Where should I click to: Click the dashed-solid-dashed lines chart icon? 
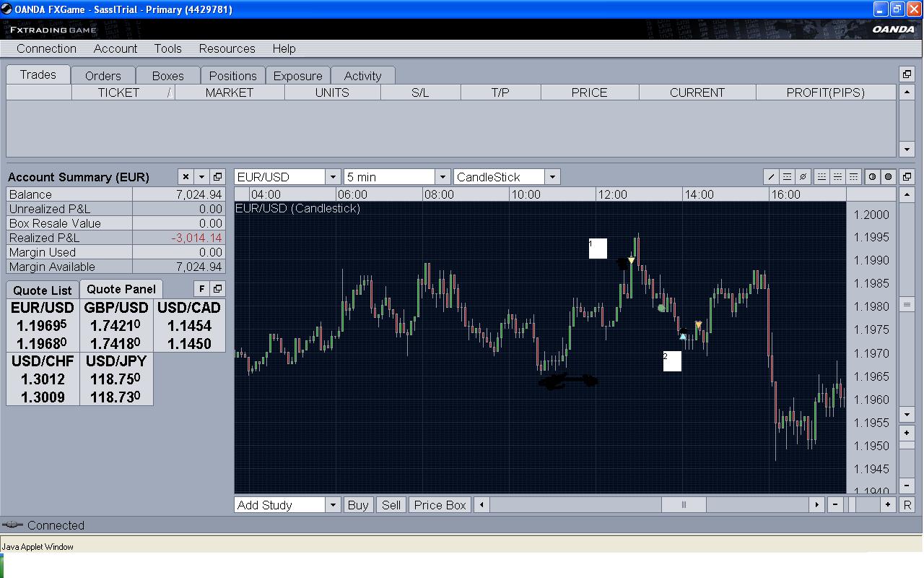pyautogui.click(x=837, y=177)
